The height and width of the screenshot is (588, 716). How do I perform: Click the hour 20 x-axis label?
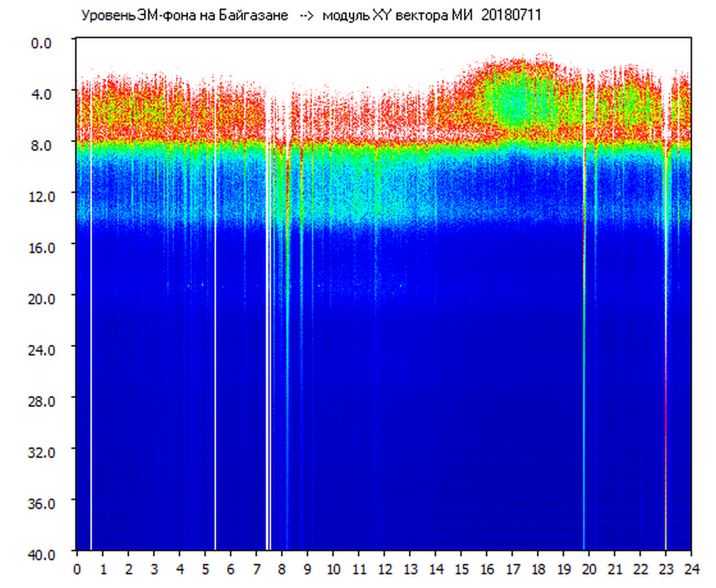coord(589,569)
